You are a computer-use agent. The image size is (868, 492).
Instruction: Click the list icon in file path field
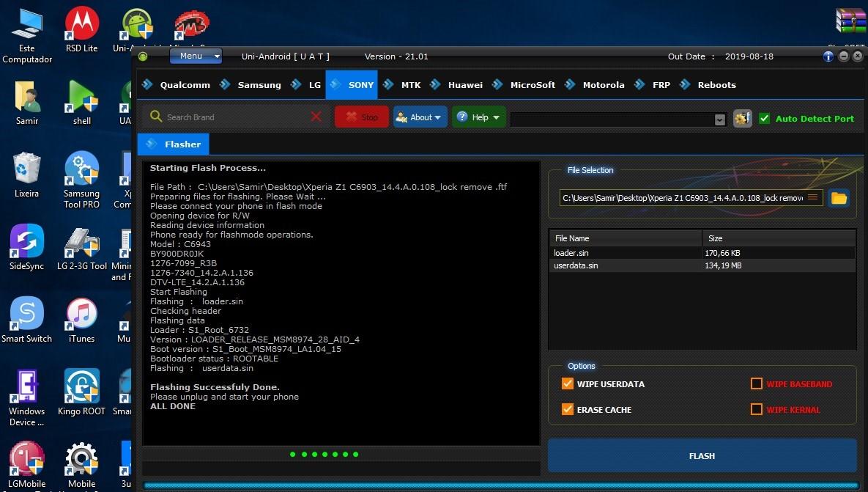(x=812, y=197)
